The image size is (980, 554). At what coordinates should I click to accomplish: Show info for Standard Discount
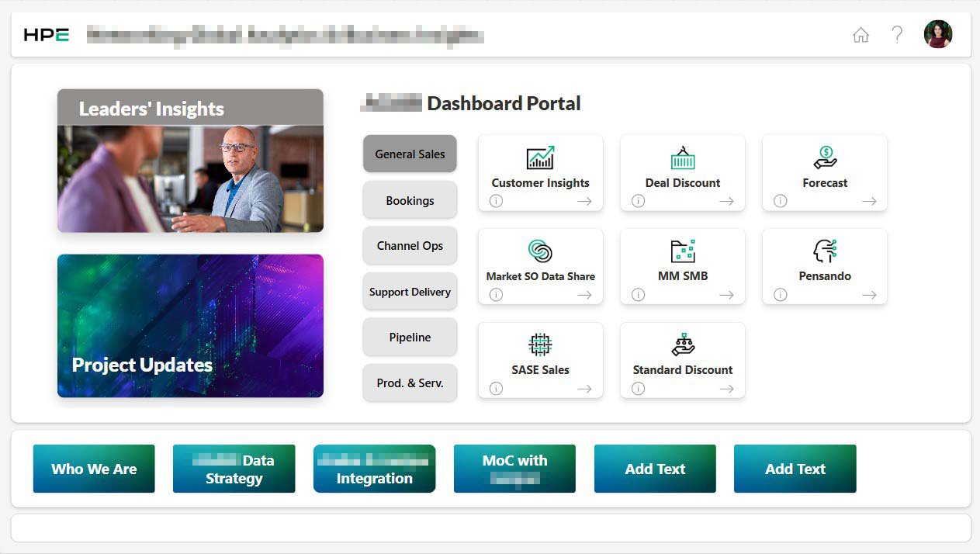pyautogui.click(x=638, y=388)
